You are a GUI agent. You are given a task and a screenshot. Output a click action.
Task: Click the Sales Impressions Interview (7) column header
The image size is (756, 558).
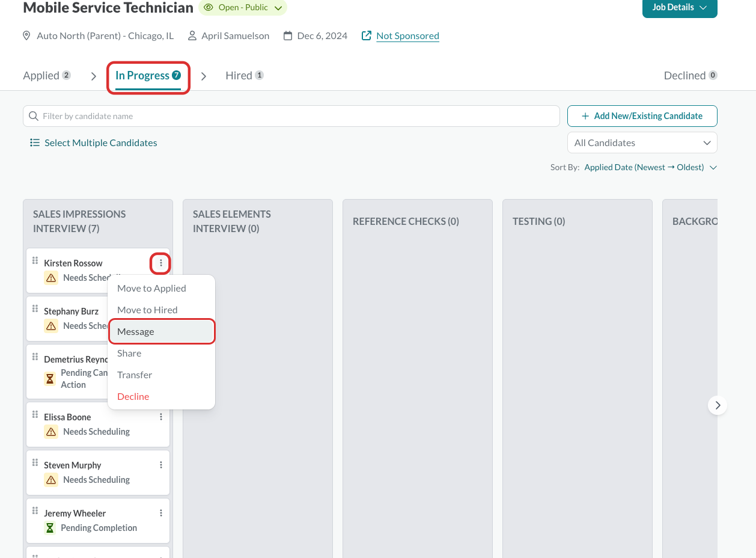[x=79, y=221]
